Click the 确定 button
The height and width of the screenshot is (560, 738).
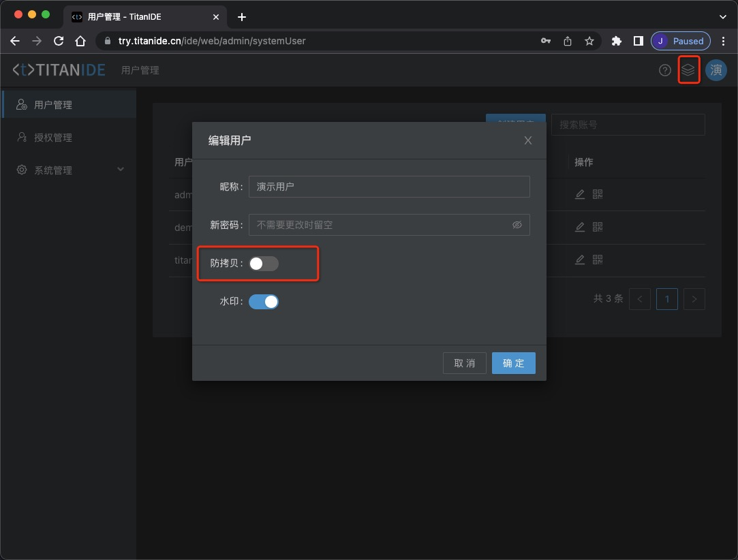[513, 363]
